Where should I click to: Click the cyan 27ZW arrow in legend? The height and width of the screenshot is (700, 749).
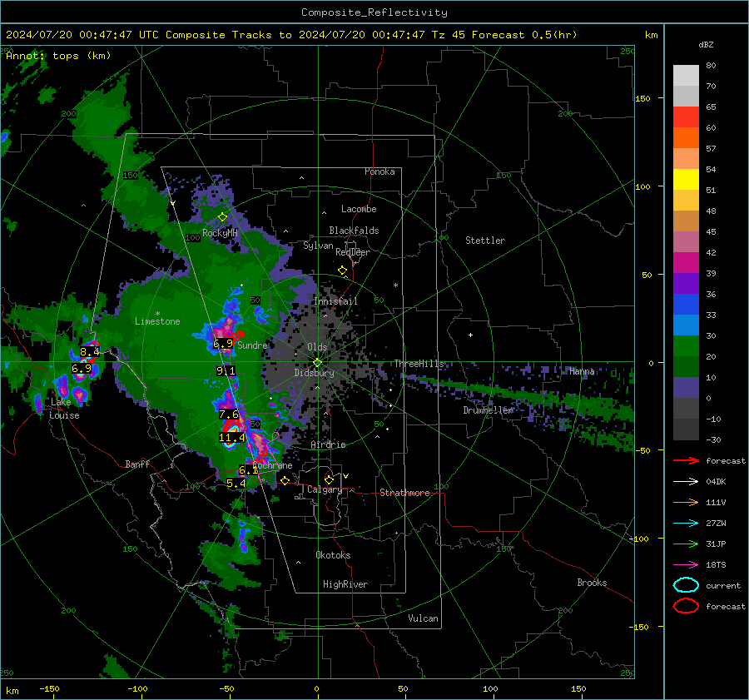tap(686, 524)
